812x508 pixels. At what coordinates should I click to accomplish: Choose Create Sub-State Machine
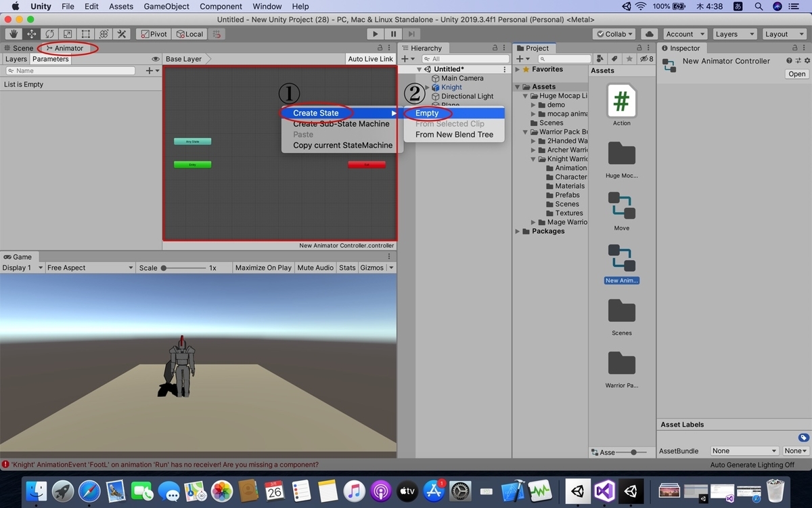point(342,124)
